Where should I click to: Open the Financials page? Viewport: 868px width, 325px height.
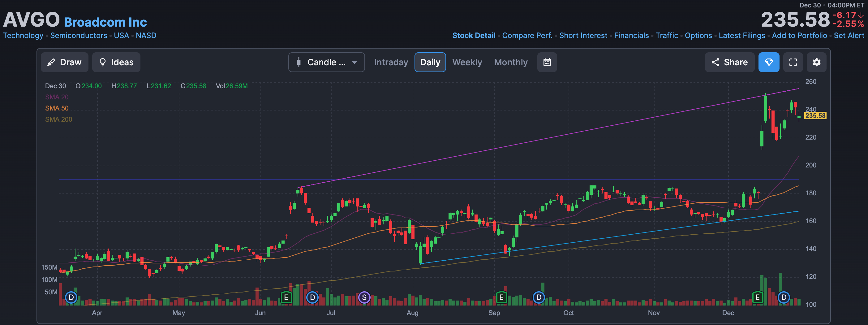coord(631,35)
